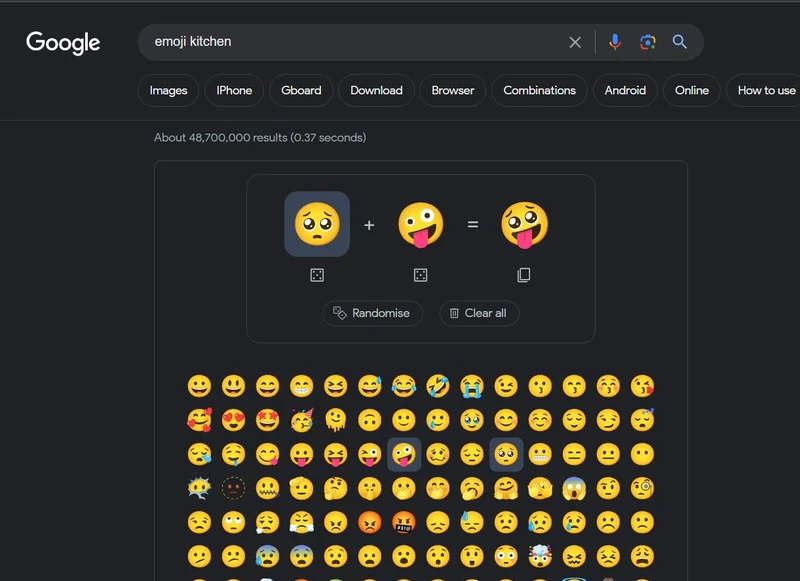Image resolution: width=800 pixels, height=581 pixels.
Task: Copy the combined emoji result
Action: coord(524,273)
